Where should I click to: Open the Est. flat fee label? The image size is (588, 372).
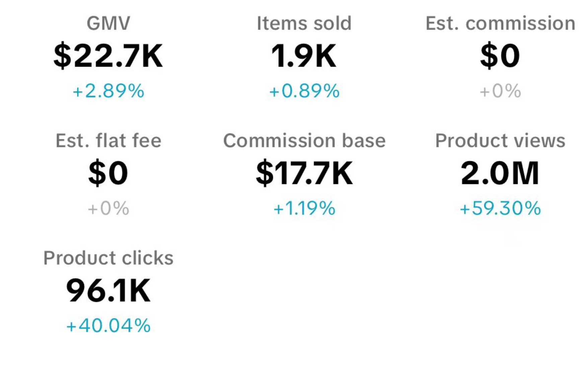click(108, 141)
